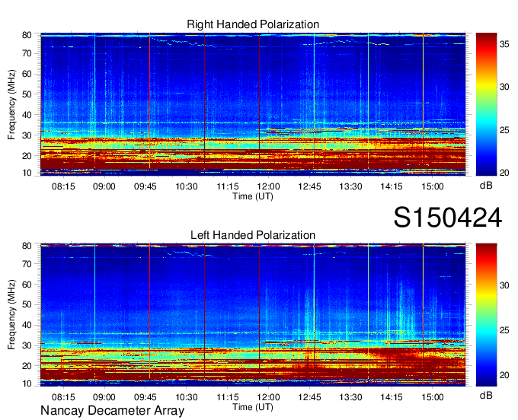The image size is (518, 420).
Task: Click 'Frequency (MHz)' axis label of lower plot
Action: [x=11, y=315]
